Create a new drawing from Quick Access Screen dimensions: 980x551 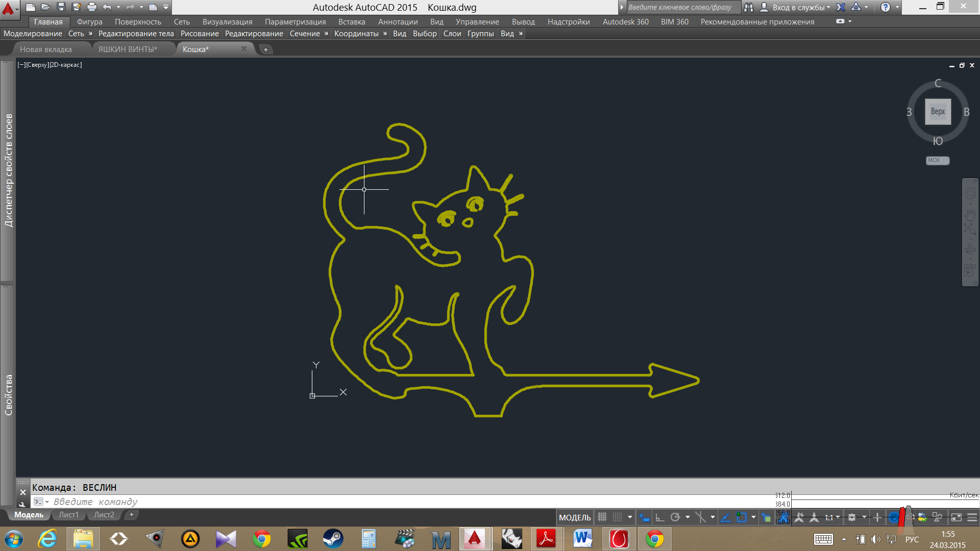click(x=31, y=7)
